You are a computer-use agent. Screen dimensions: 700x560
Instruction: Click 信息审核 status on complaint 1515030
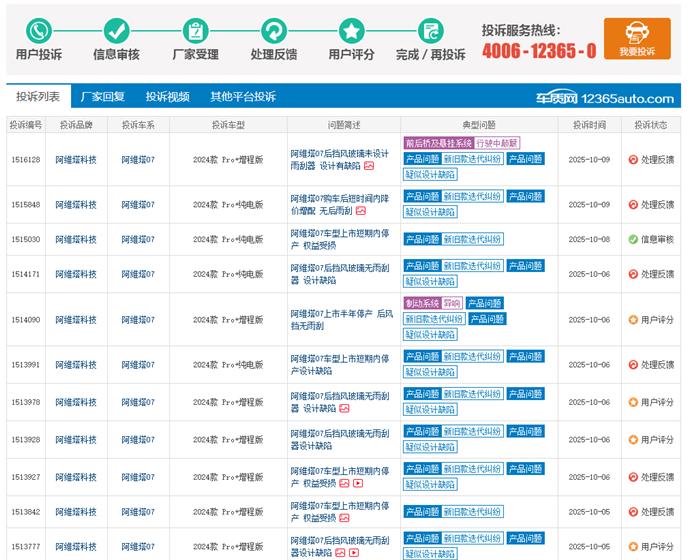[656, 240]
